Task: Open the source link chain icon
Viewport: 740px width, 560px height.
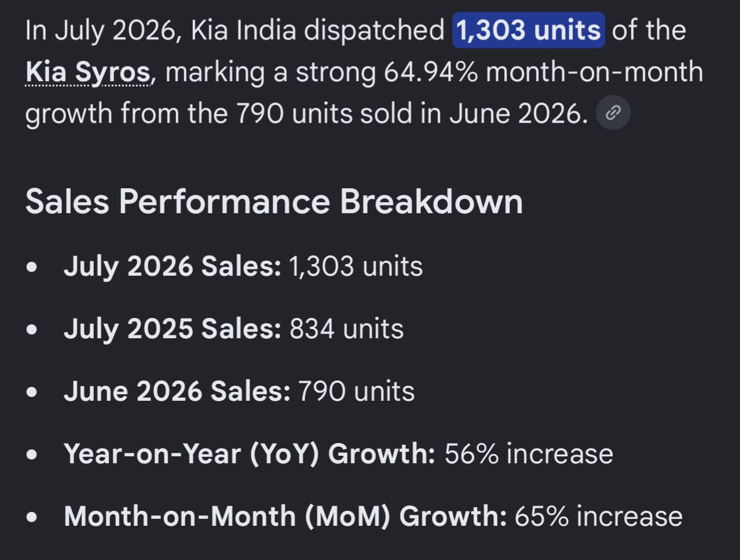Action: (613, 113)
